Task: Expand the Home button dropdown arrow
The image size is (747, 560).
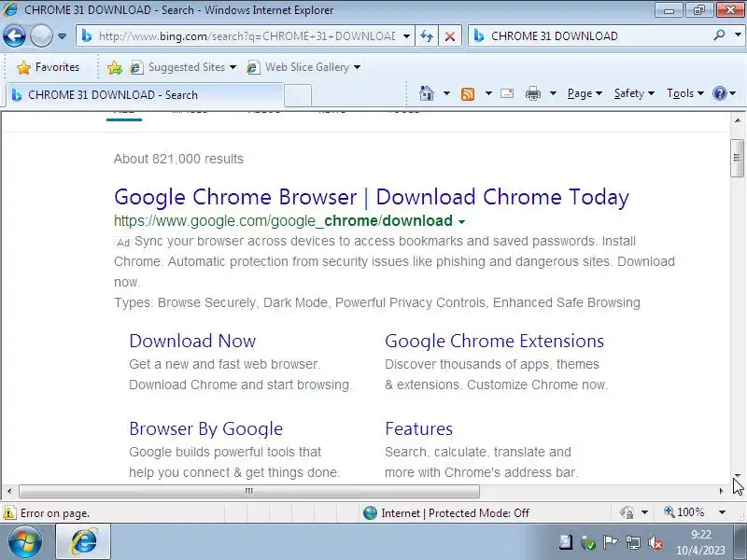Action: click(x=446, y=93)
